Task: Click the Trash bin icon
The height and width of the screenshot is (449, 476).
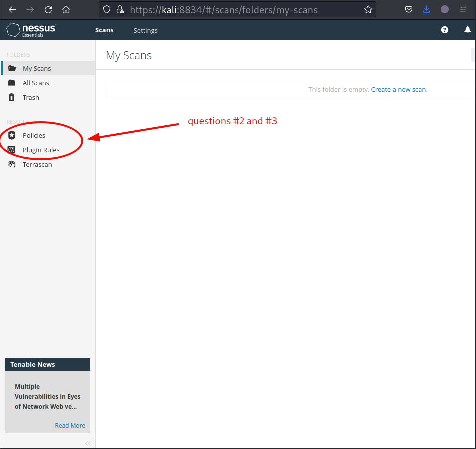Action: click(12, 97)
